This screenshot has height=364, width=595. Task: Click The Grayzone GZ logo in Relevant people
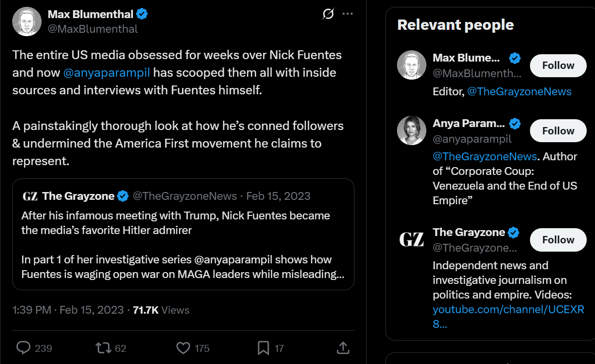point(411,239)
